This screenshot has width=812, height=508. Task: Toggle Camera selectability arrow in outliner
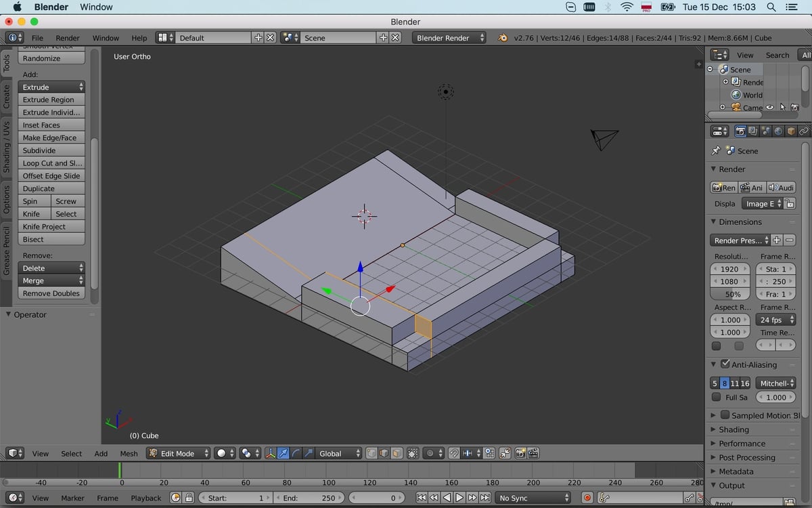tap(783, 107)
